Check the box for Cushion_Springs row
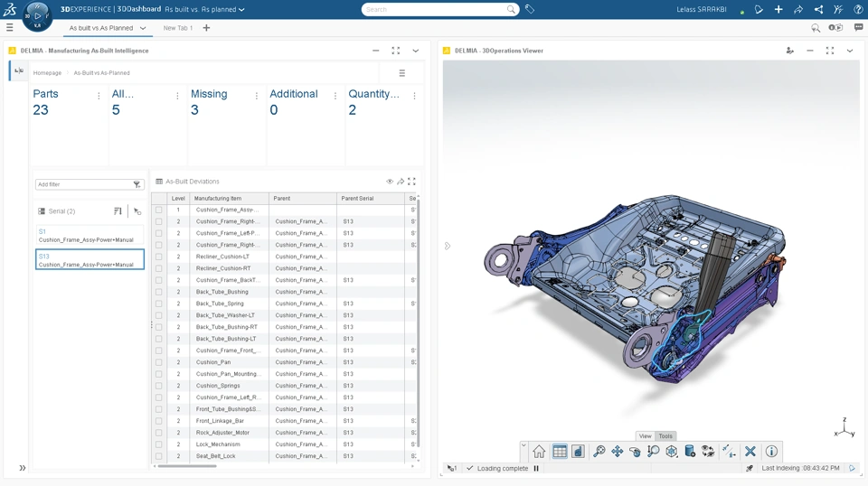 [159, 386]
